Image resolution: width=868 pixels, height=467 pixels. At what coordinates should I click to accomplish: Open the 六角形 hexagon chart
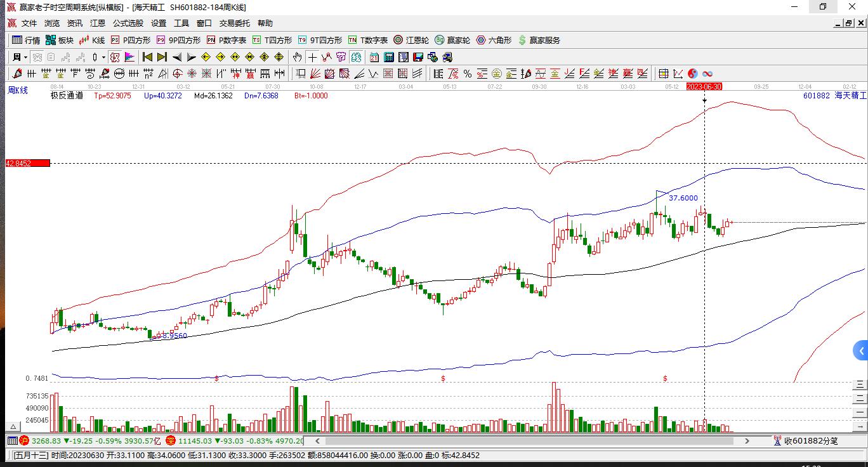point(494,40)
